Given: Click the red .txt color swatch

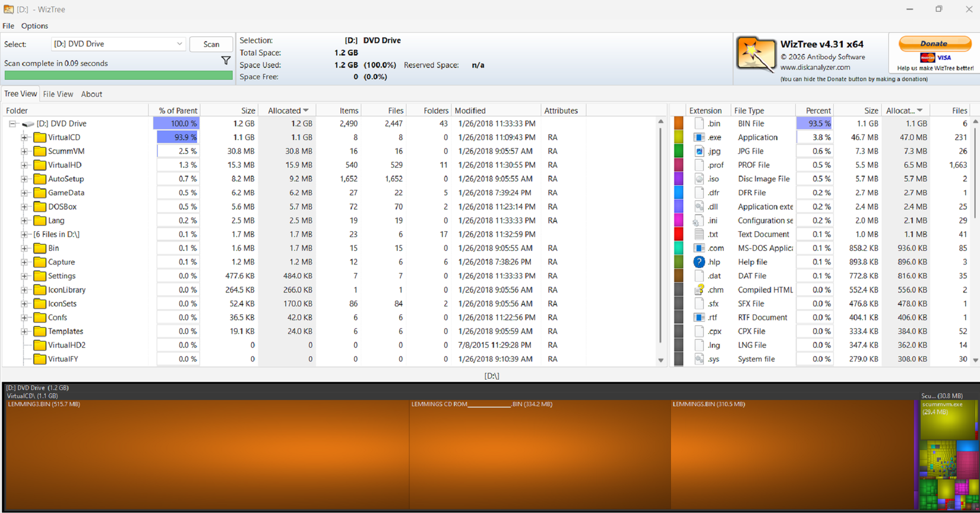Looking at the screenshot, I should [x=678, y=234].
